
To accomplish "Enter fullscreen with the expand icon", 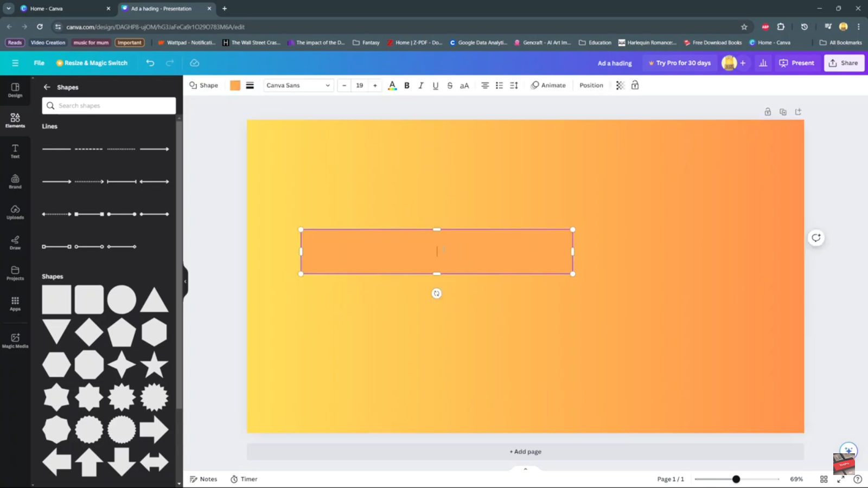I will pos(841,479).
